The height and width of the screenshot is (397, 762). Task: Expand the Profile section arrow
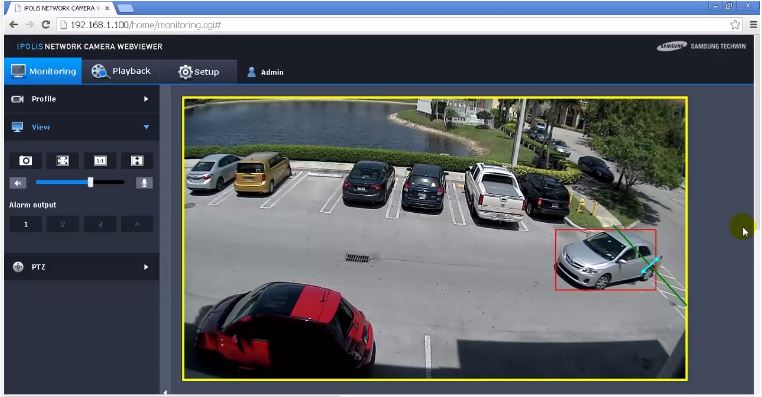point(146,99)
